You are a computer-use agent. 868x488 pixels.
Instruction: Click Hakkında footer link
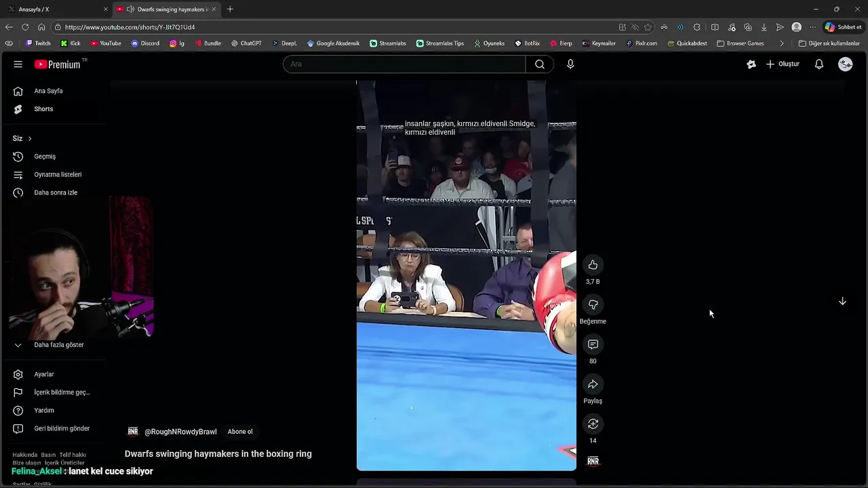click(25, 455)
